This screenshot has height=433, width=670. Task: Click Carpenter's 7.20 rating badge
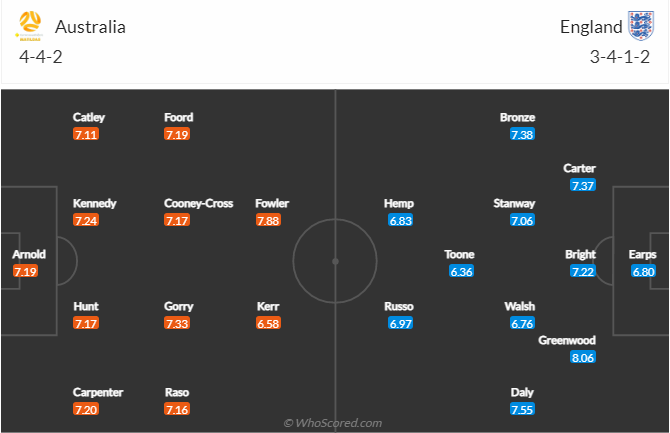[x=86, y=410]
